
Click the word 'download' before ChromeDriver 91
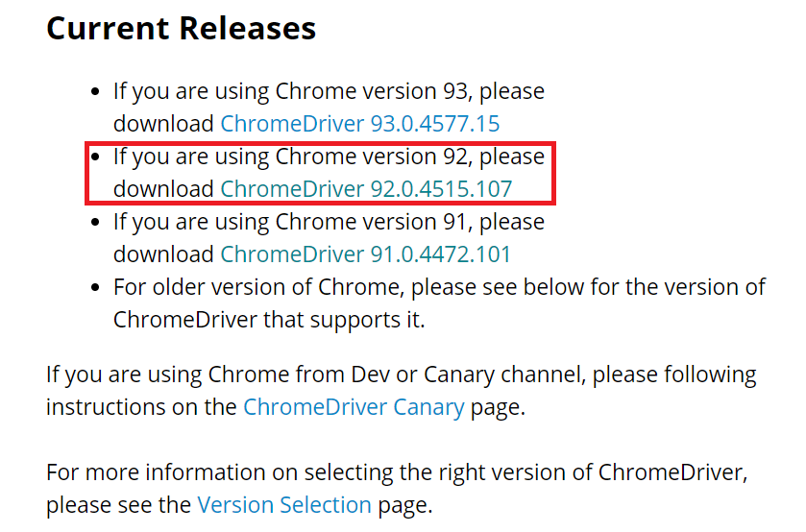(x=163, y=254)
